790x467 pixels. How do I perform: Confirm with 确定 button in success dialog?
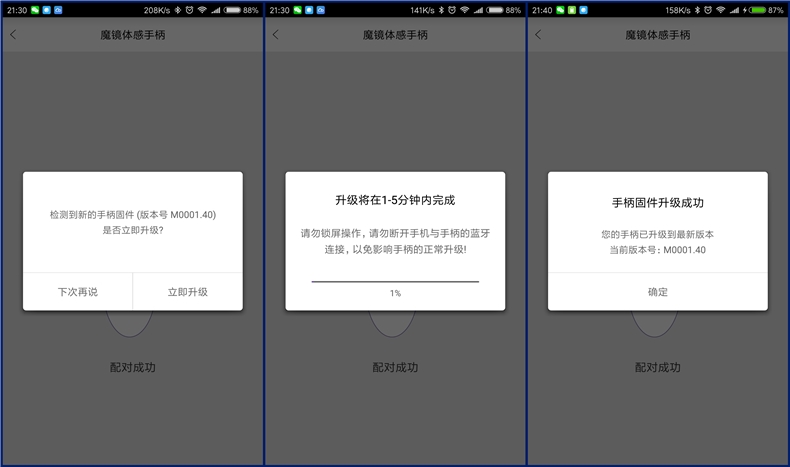(x=657, y=292)
